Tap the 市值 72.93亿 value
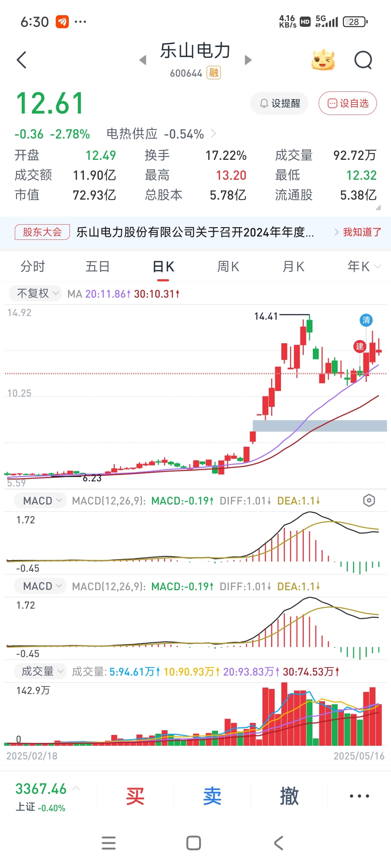 [94, 195]
